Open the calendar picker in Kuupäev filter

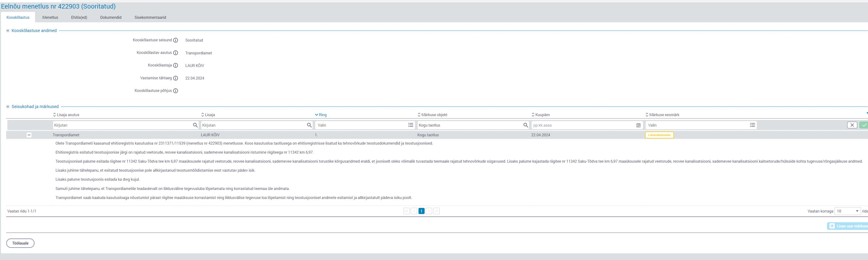click(638, 125)
